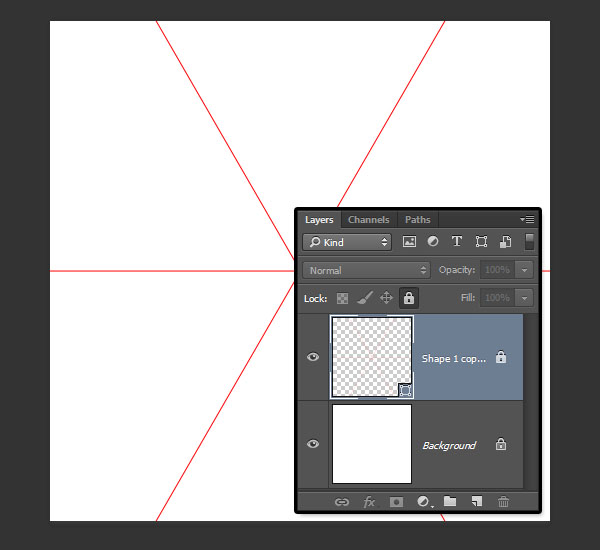Hide the Background layer
The image size is (600, 550).
coord(313,445)
